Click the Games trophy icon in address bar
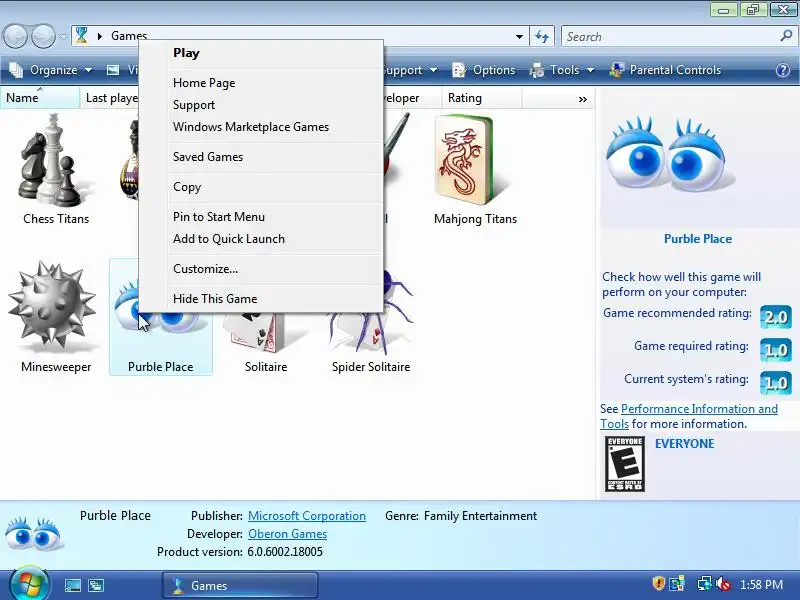Screen dimensions: 800x600 coord(82,36)
